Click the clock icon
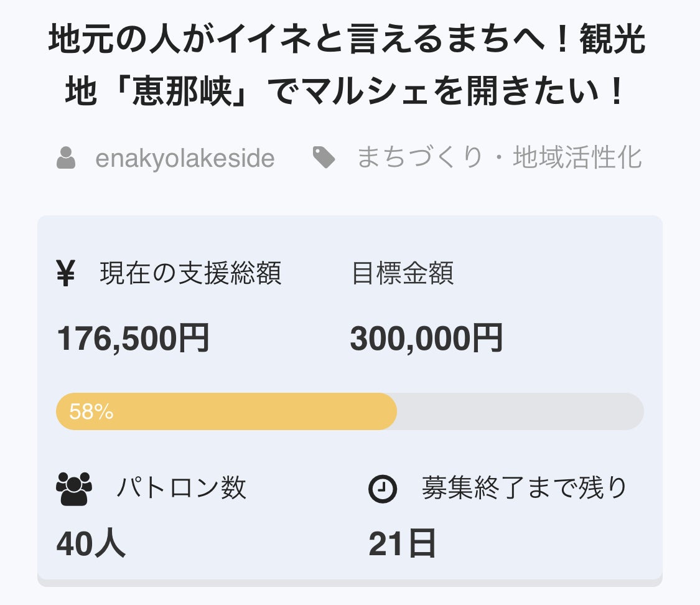The height and width of the screenshot is (605, 700). (x=383, y=489)
